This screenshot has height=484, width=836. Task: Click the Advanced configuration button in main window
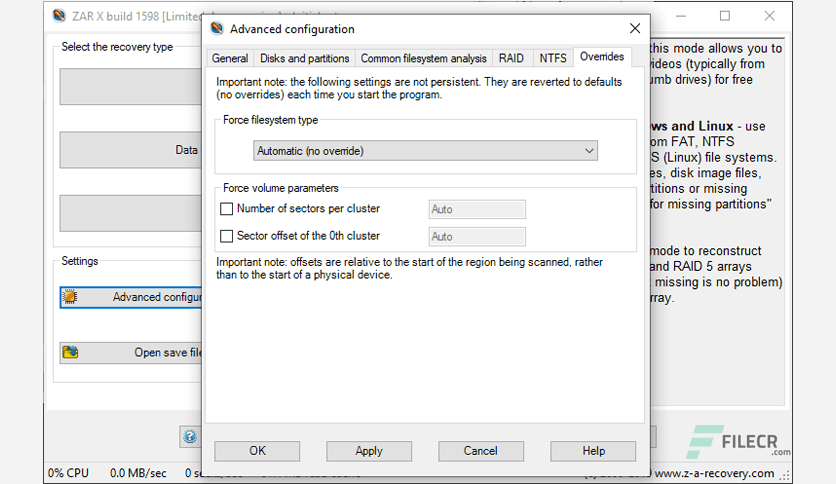pyautogui.click(x=131, y=297)
